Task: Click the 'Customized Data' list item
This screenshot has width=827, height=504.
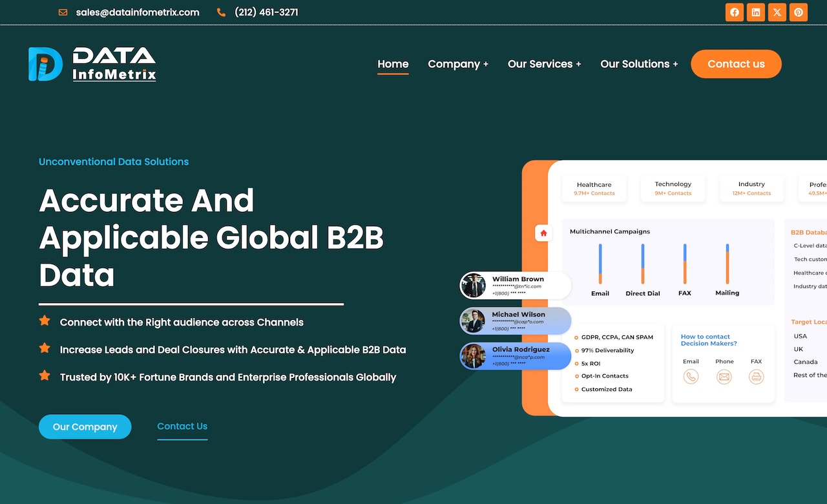Action: click(x=607, y=389)
